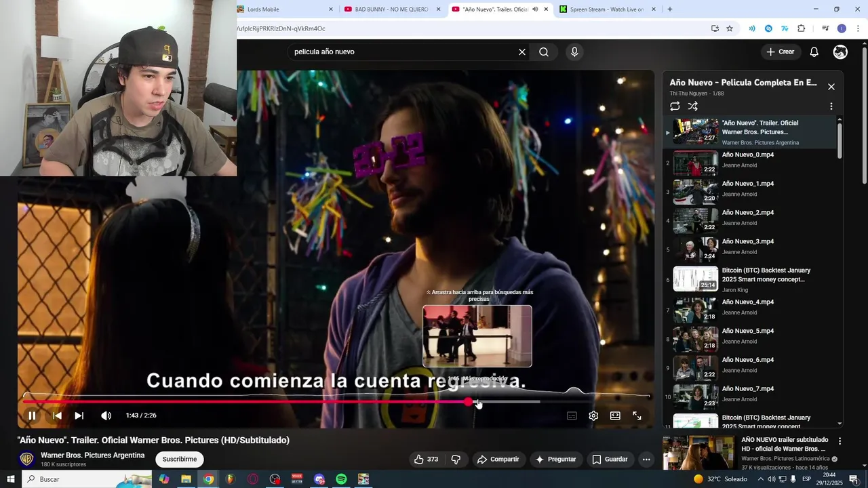Open the Thi Thu Nguyen playlist owner link
The image size is (868, 488).
(688, 94)
